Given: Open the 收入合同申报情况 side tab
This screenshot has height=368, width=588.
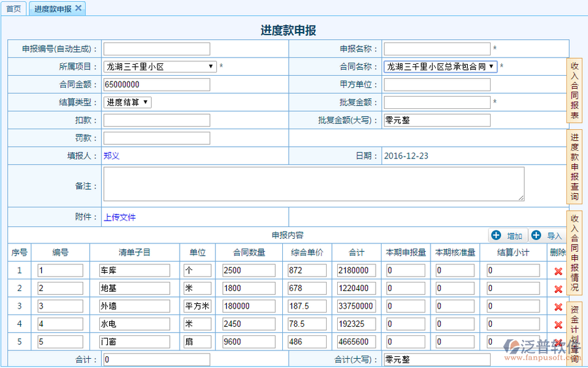Looking at the screenshot, I should tap(574, 253).
